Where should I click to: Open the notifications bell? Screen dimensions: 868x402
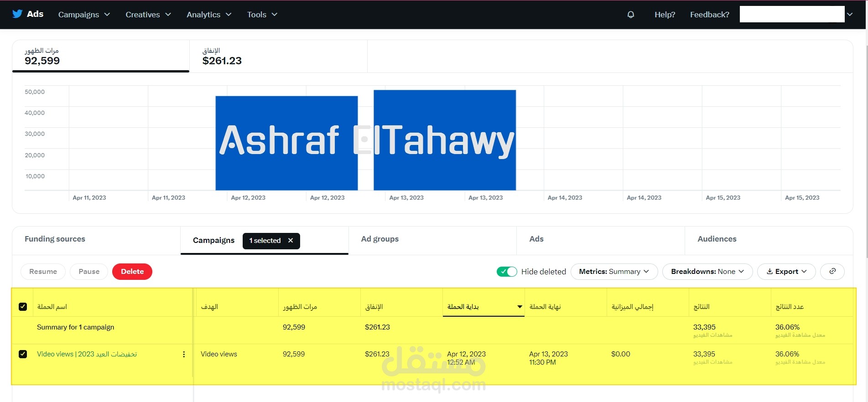[x=631, y=15]
